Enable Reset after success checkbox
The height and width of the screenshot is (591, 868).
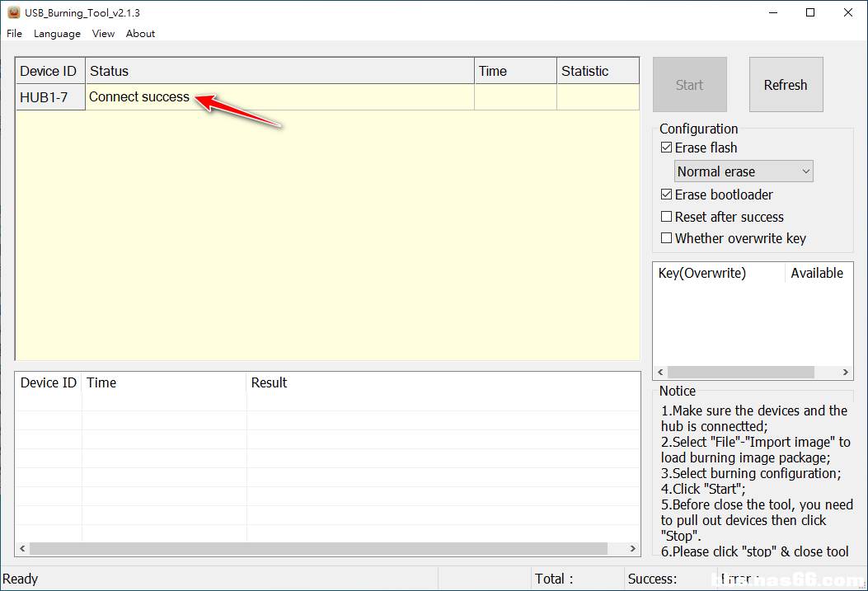(x=667, y=218)
